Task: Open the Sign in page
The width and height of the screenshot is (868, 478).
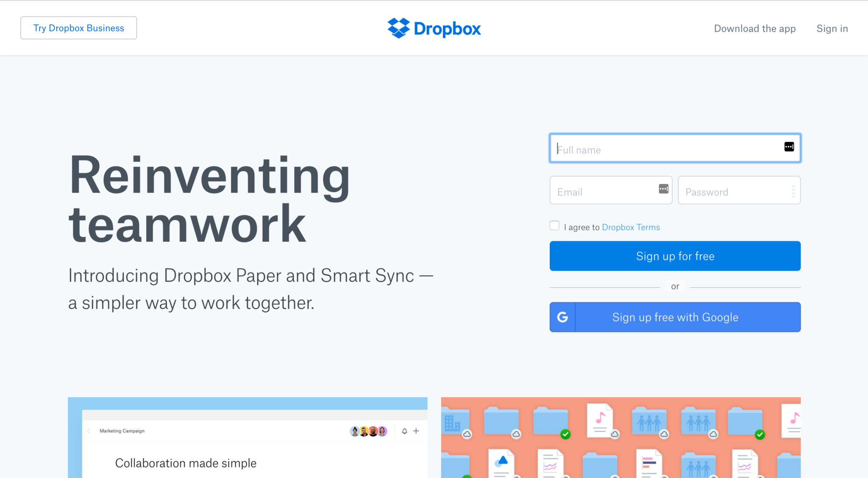Action: pyautogui.click(x=832, y=28)
